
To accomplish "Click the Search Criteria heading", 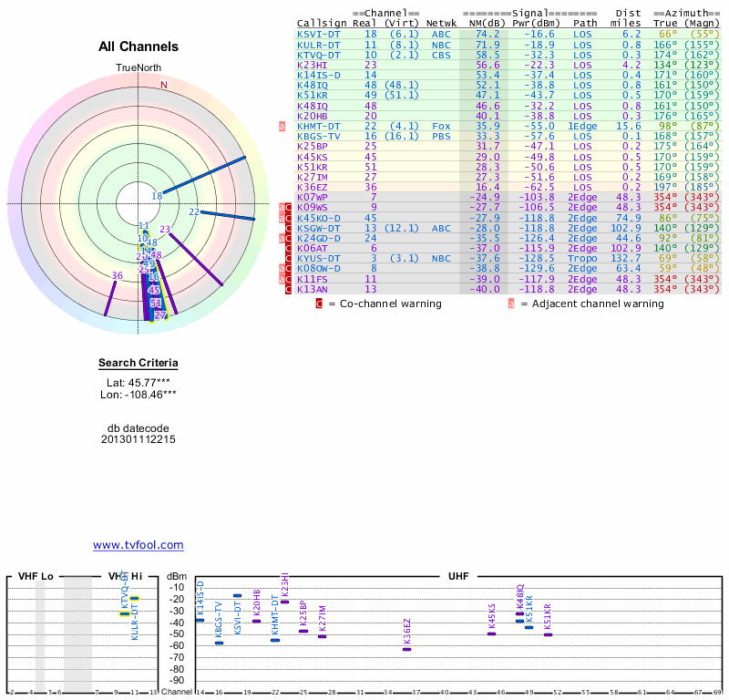I will click(x=139, y=364).
